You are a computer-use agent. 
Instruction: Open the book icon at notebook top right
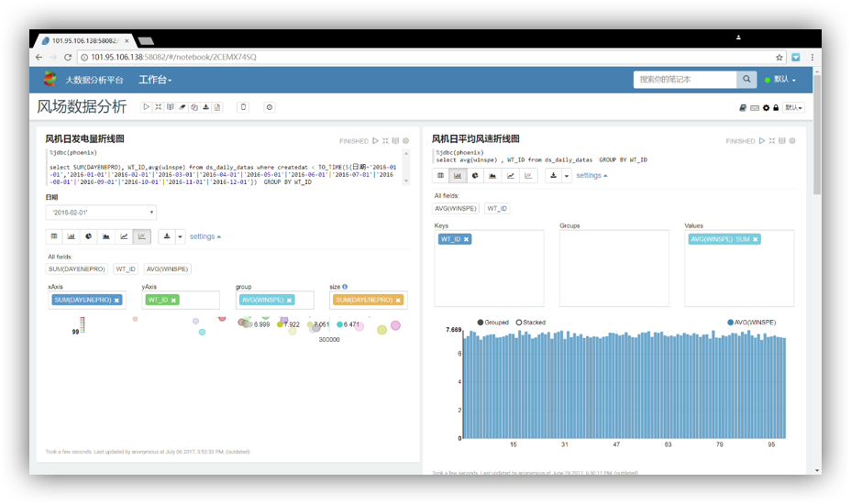point(743,108)
